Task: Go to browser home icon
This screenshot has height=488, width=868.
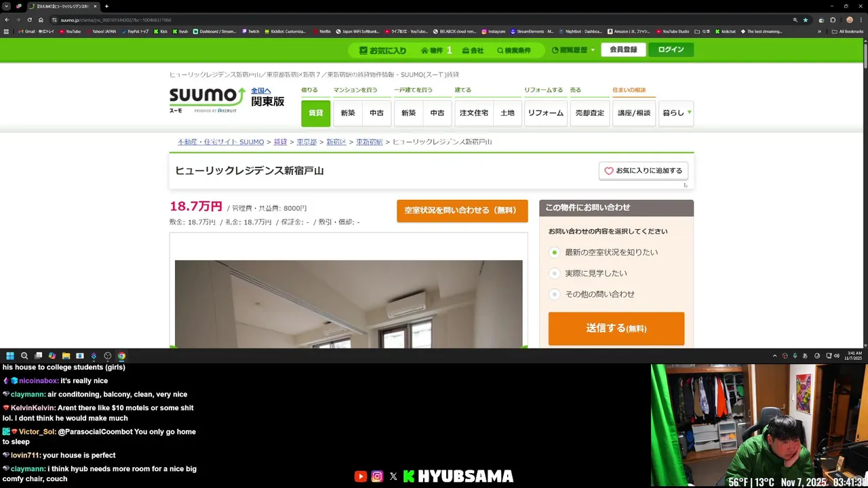Action: pyautogui.click(x=41, y=20)
